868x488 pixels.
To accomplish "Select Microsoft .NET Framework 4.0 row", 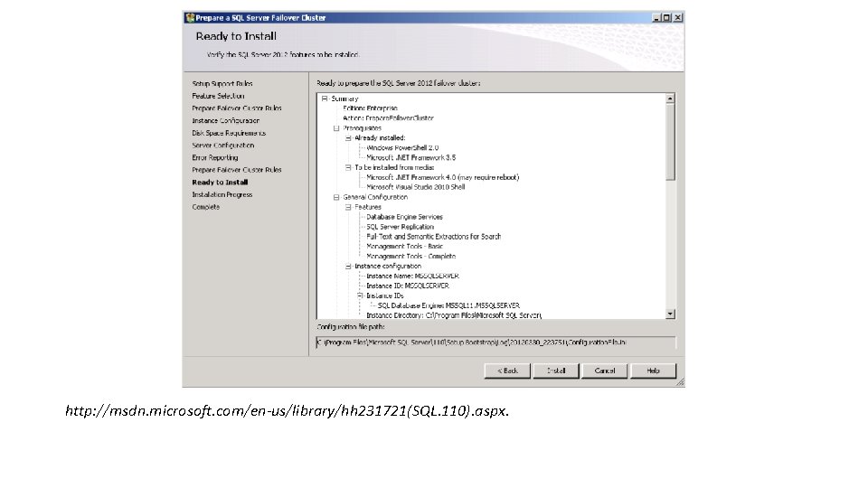I will pyautogui.click(x=442, y=177).
